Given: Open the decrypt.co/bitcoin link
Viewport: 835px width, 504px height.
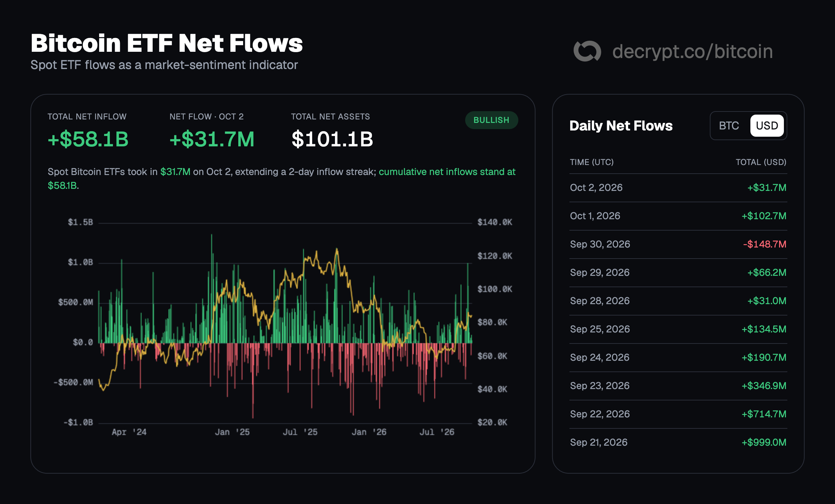Looking at the screenshot, I should (692, 51).
